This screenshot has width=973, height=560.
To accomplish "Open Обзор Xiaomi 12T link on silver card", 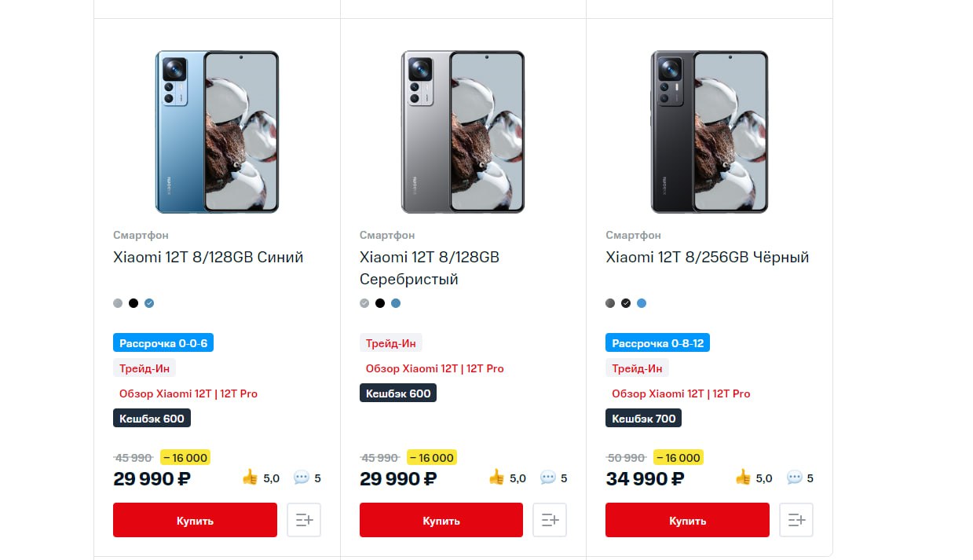I will (x=434, y=368).
